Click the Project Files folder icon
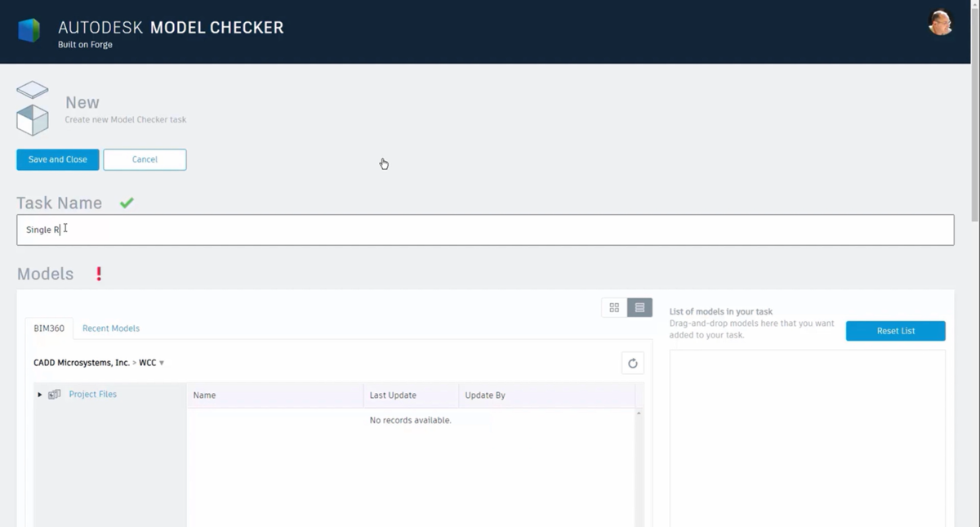The image size is (980, 527). [x=55, y=395]
